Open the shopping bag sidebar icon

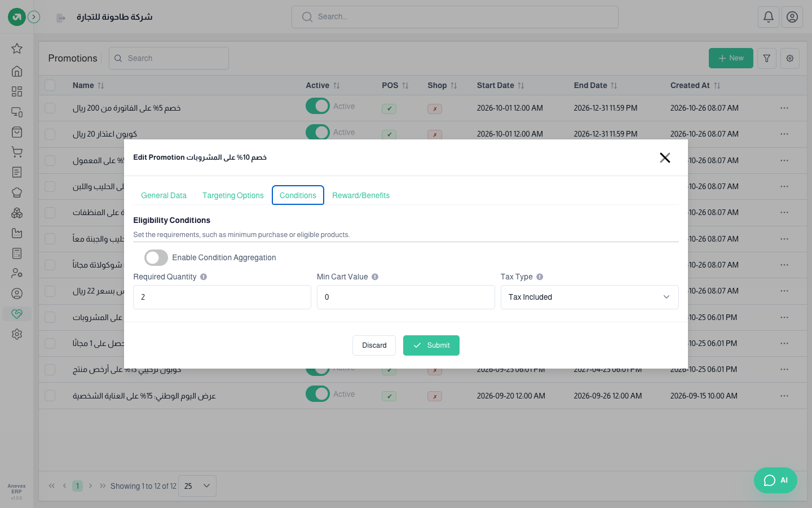[17, 132]
